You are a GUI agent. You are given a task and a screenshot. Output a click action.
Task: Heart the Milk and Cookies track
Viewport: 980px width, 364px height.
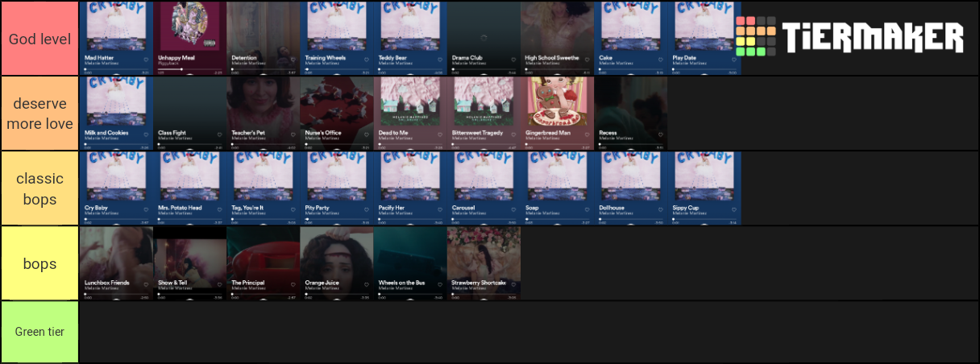click(146, 134)
